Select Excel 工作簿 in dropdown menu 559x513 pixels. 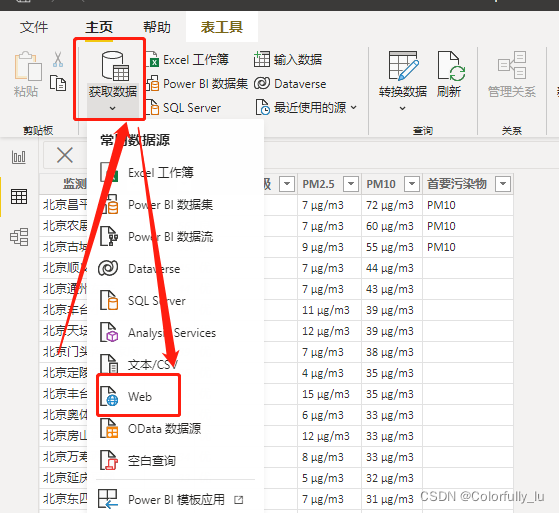(x=175, y=173)
